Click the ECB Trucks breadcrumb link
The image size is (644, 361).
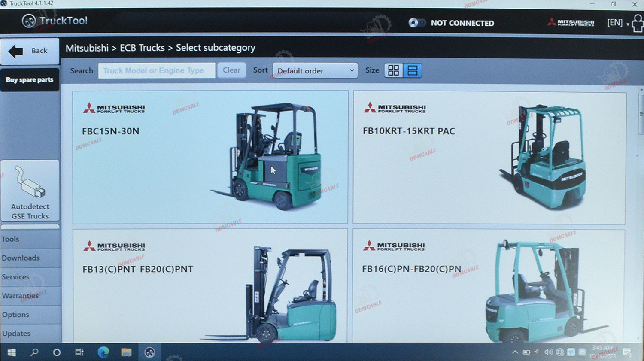(142, 48)
